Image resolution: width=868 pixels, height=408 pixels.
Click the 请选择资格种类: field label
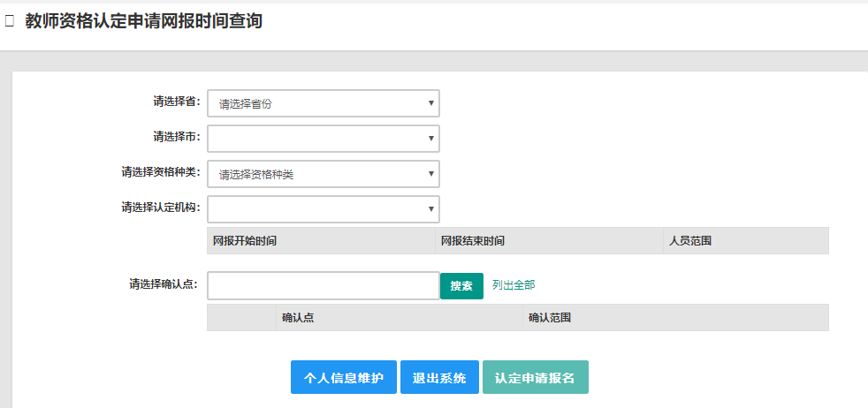(x=161, y=172)
